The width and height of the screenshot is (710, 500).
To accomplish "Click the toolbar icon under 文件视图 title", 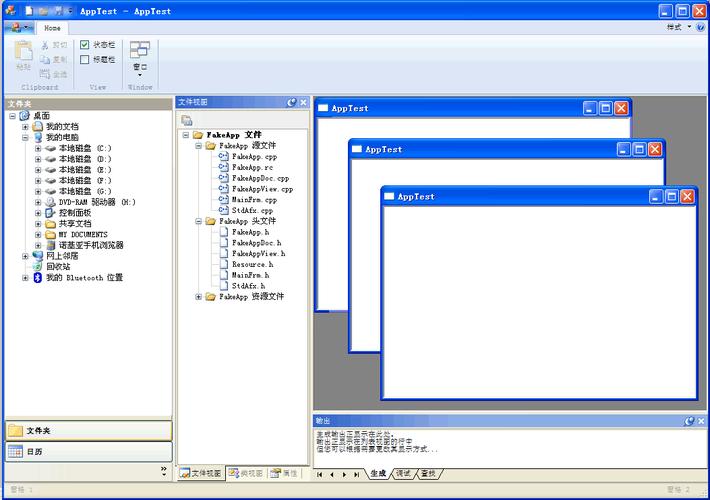I will pos(187,120).
